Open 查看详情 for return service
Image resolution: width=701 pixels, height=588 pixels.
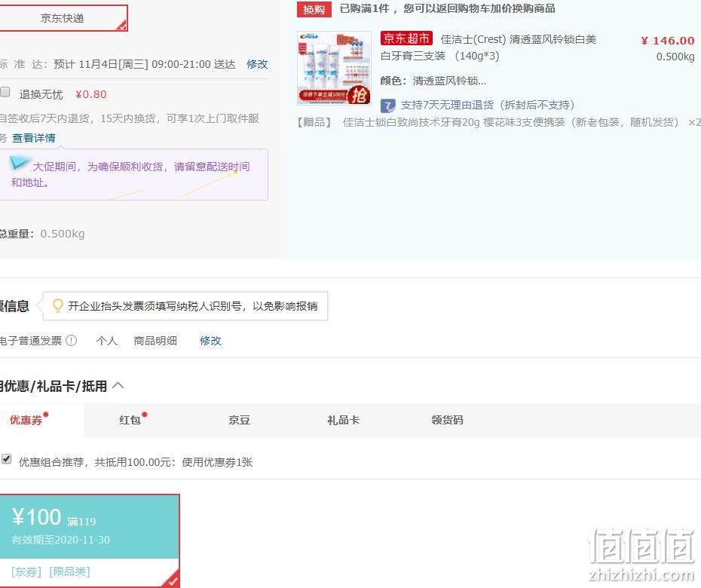click(33, 138)
